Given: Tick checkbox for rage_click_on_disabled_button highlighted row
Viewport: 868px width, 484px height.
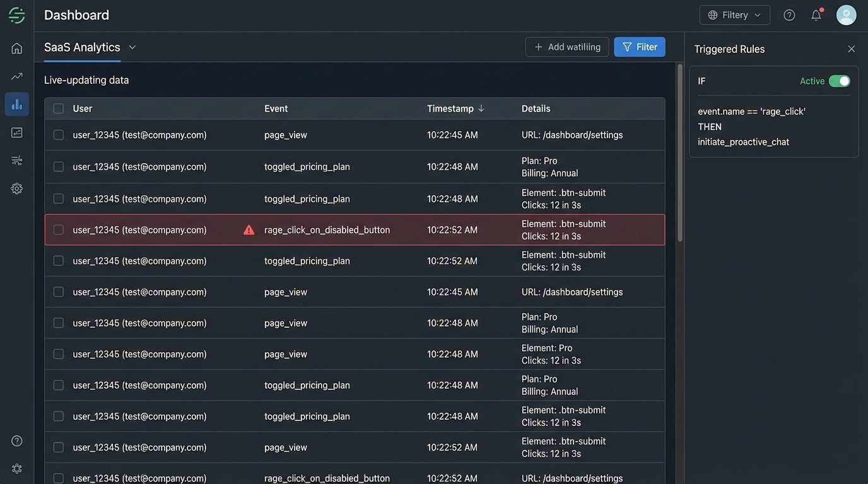Looking at the screenshot, I should tap(59, 230).
